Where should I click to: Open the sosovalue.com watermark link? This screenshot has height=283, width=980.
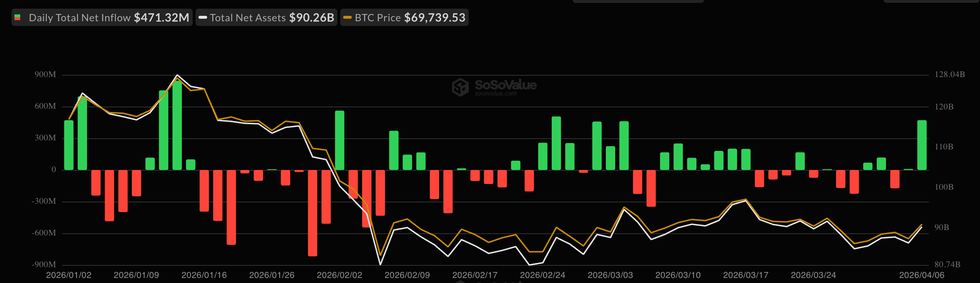[x=495, y=94]
